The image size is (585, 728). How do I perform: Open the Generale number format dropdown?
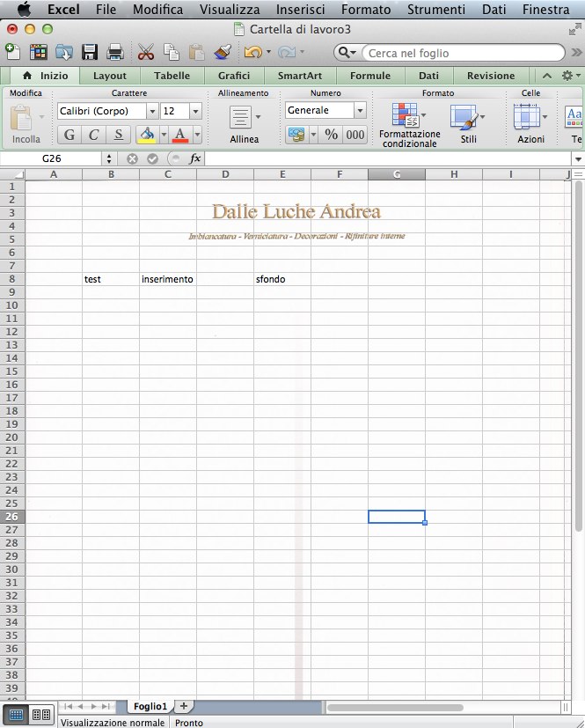(360, 111)
